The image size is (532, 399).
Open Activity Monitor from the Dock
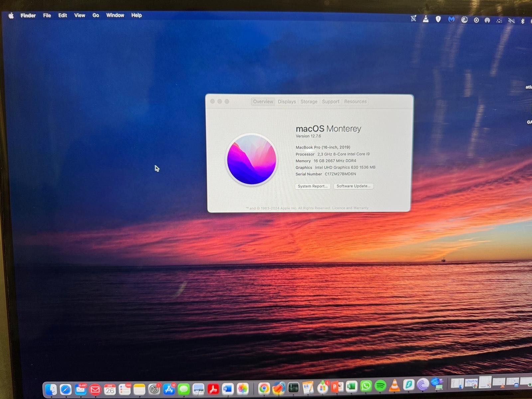293,387
